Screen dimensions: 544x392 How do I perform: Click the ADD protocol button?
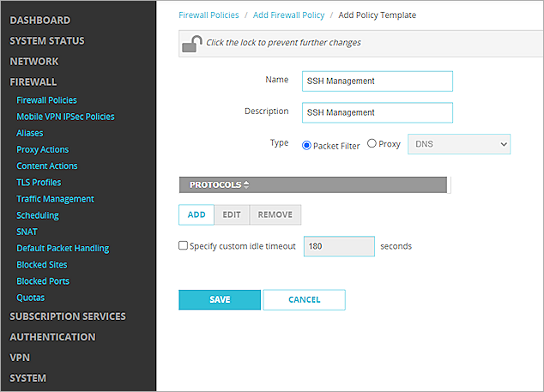(x=196, y=214)
